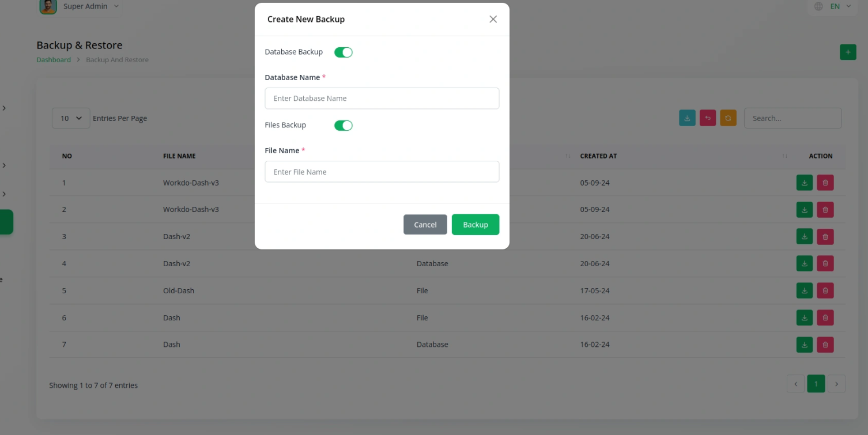Download Dash-v2 backup in row 4
The height and width of the screenshot is (435, 868).
tap(805, 264)
